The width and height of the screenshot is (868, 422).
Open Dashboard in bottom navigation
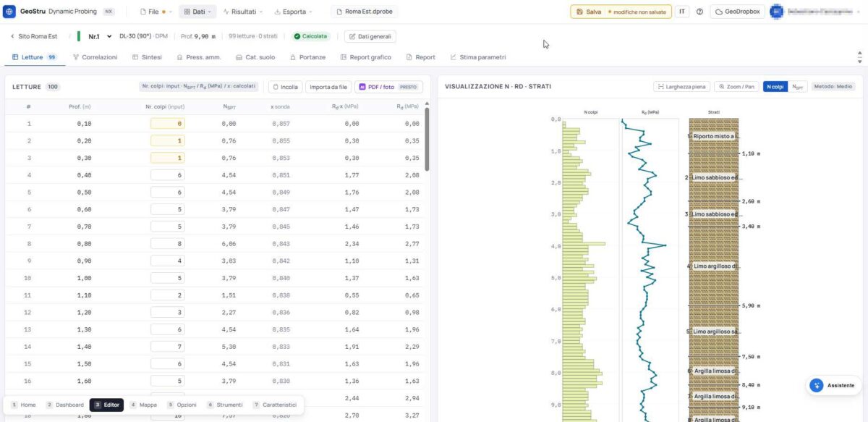tap(64, 405)
